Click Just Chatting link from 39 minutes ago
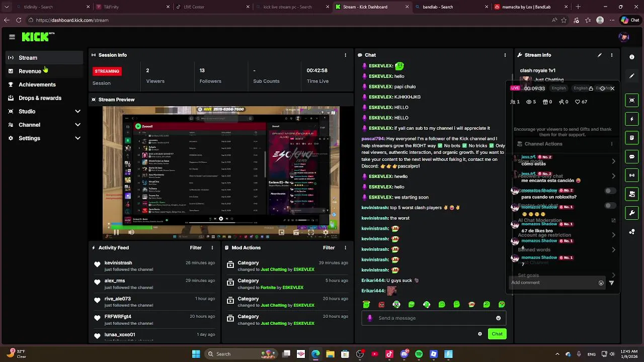The width and height of the screenshot is (644, 362). [x=274, y=269]
